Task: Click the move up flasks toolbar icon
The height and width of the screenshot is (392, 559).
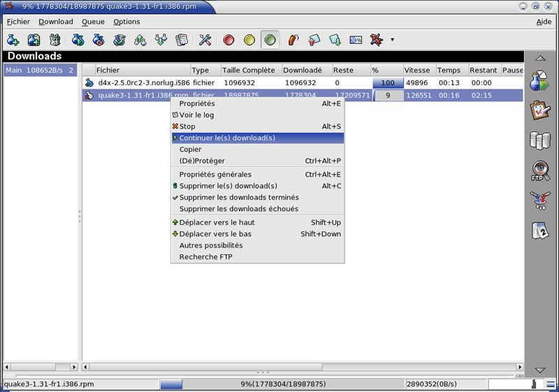Action: click(140, 40)
